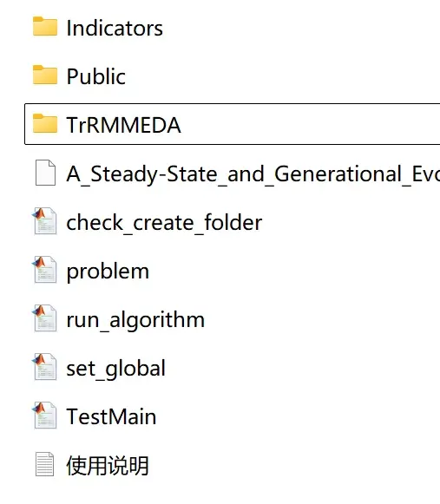Click the MATLAB icon beside check_create_folder
Screen dimensions: 440x504
point(44,221)
